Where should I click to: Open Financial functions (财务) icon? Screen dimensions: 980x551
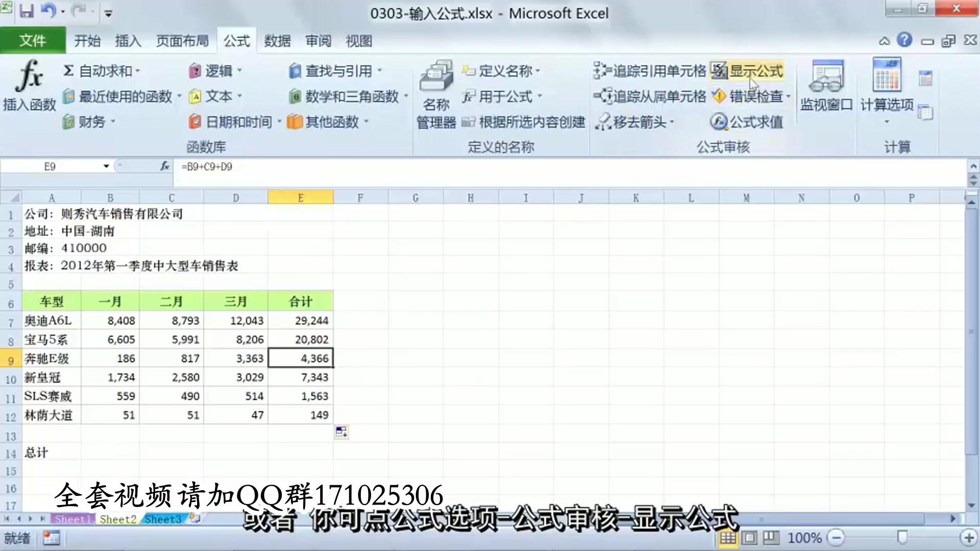coord(68,122)
